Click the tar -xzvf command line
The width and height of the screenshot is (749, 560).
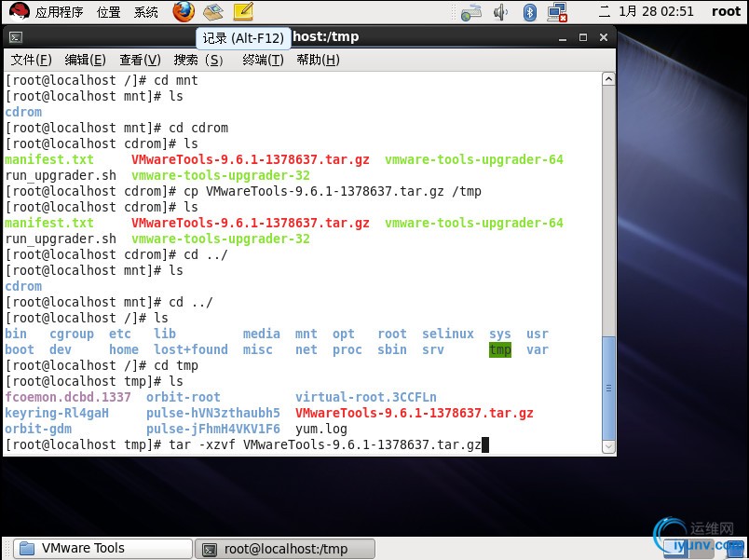[325, 444]
